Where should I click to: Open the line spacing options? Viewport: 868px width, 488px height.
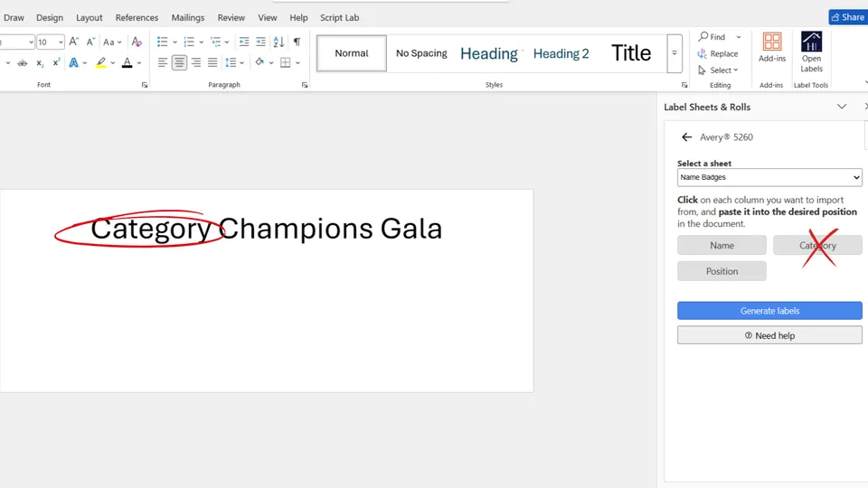234,62
